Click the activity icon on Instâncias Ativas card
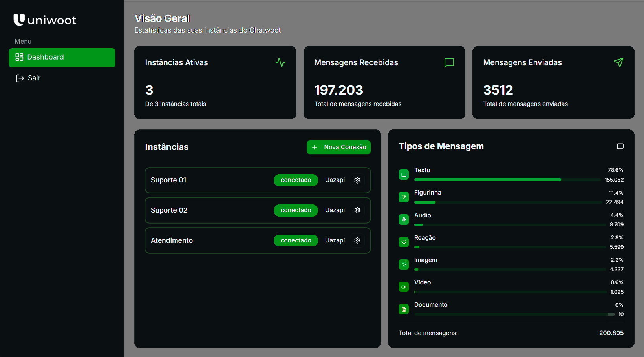Image resolution: width=644 pixels, height=357 pixels. coord(280,62)
